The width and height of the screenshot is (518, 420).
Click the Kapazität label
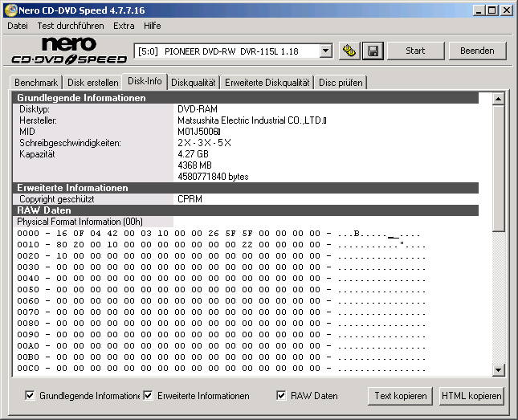[x=37, y=154]
